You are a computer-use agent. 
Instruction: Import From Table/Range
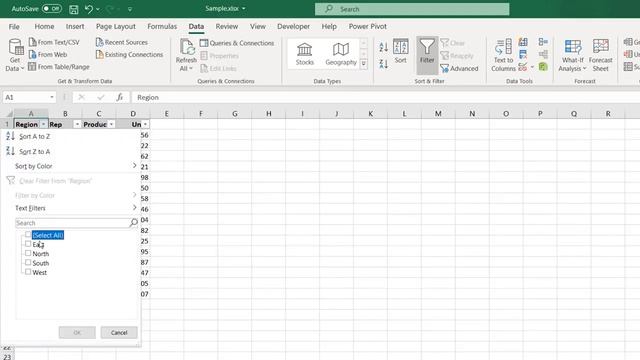pos(59,67)
